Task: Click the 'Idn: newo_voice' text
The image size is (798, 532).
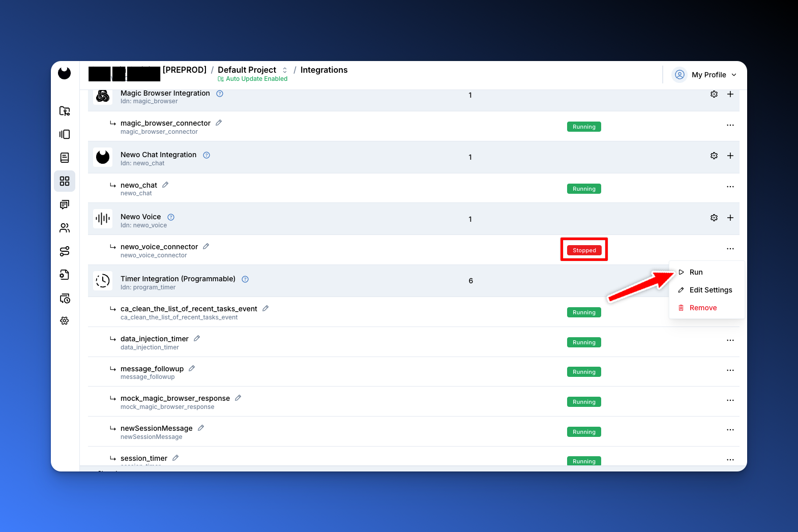Action: click(143, 225)
